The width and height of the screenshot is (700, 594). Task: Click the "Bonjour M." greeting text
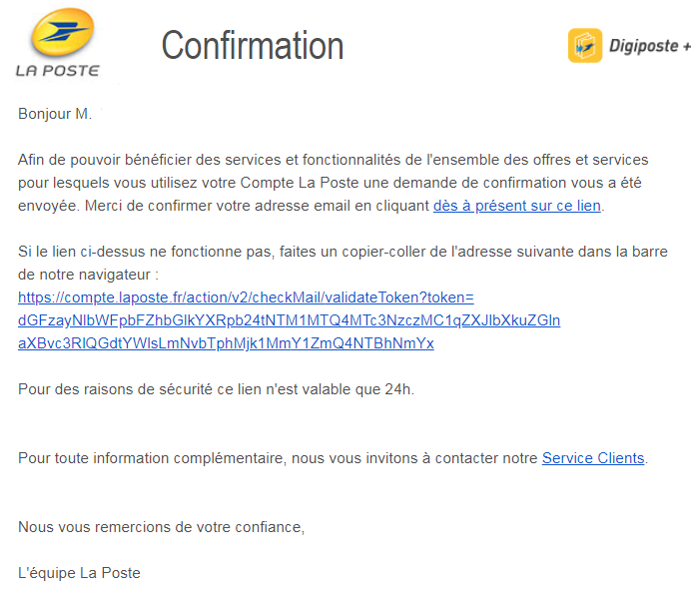point(55,114)
